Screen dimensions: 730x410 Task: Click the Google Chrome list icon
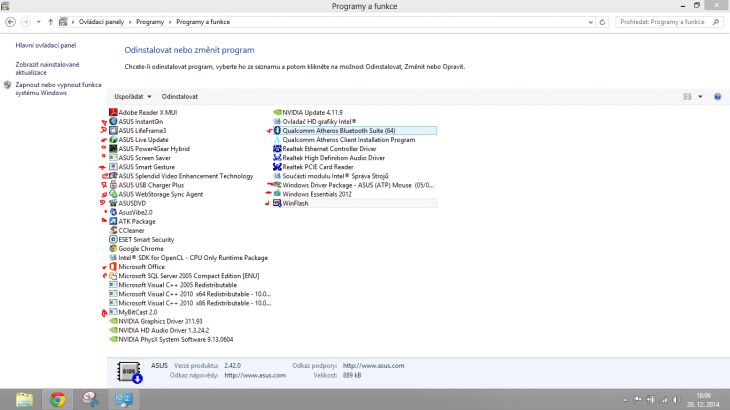pyautogui.click(x=113, y=249)
